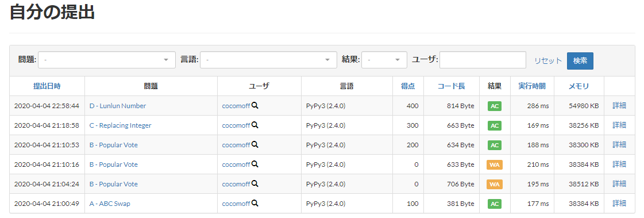This screenshot has width=644, height=218.
Task: Click execution time 169 ms
Action: pos(538,125)
